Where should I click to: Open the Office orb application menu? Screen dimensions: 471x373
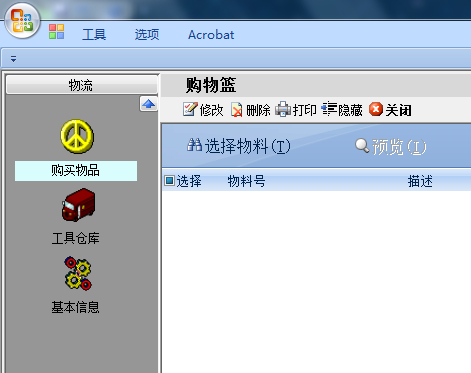click(x=22, y=21)
